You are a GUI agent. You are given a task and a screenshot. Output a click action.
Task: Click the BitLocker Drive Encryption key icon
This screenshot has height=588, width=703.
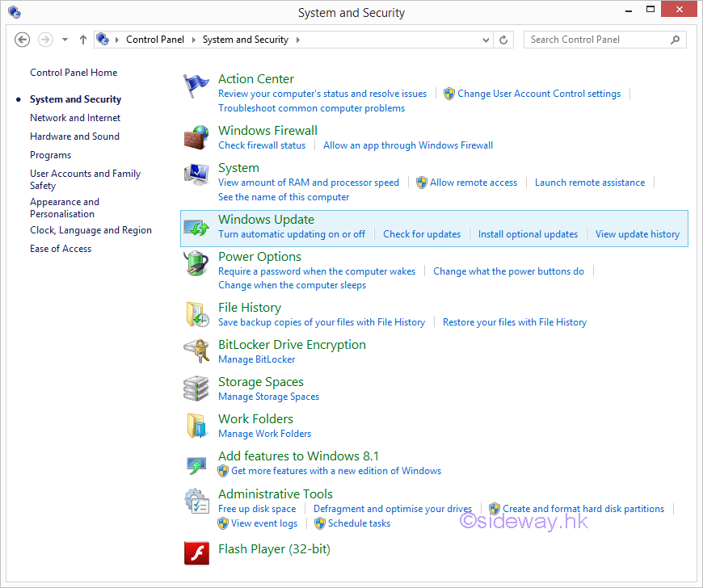pos(196,351)
